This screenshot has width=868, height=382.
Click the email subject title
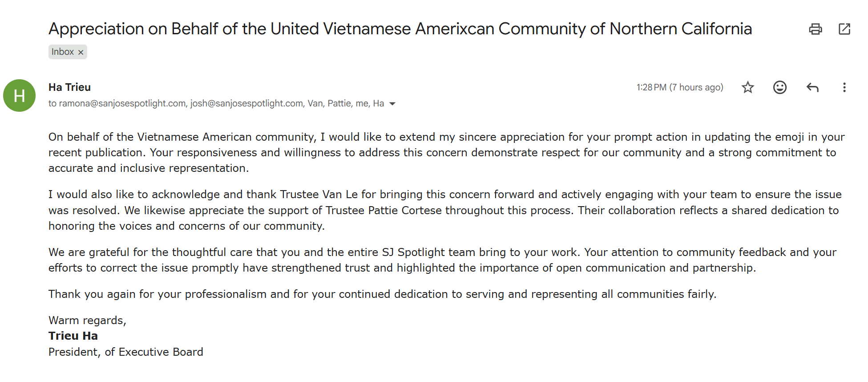click(x=400, y=29)
